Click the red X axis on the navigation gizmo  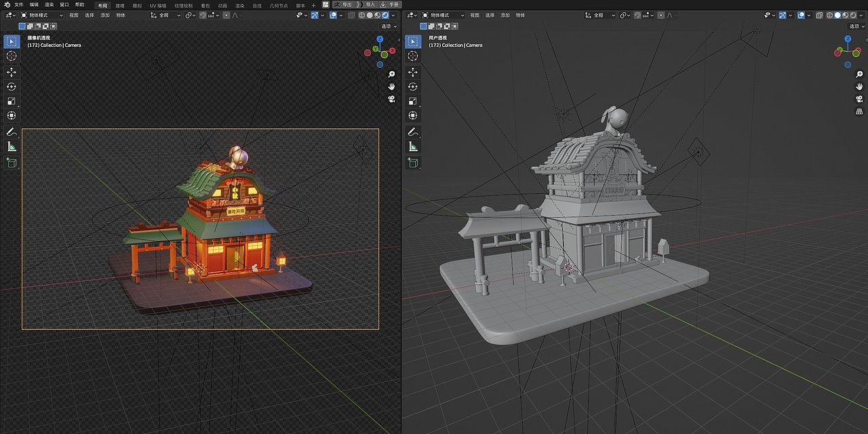[x=391, y=51]
